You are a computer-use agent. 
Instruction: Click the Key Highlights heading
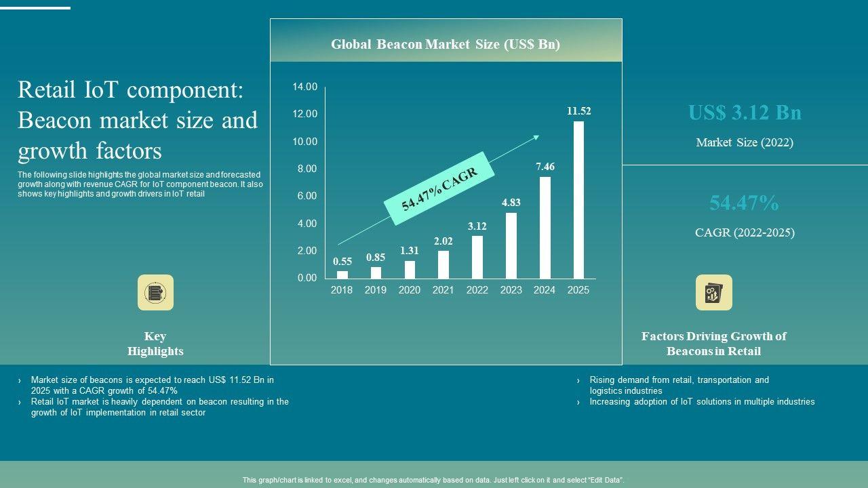pyautogui.click(x=155, y=344)
